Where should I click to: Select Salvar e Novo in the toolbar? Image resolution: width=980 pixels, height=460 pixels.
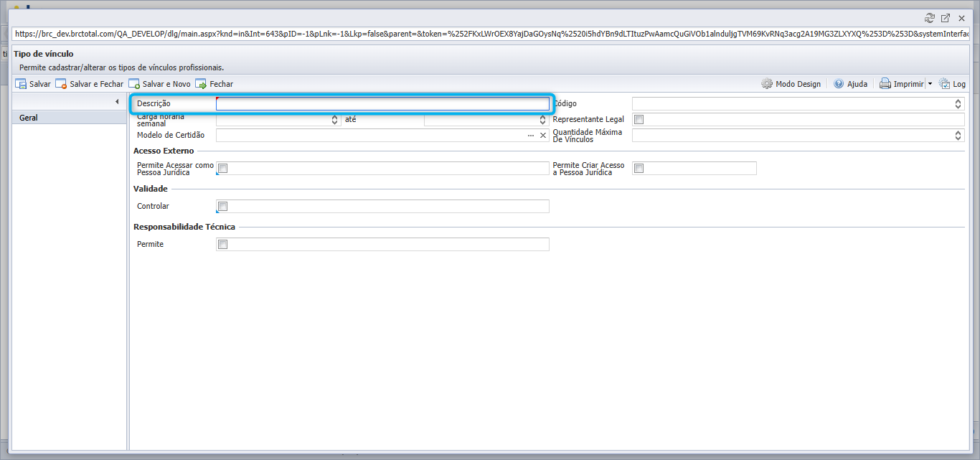[x=160, y=84]
